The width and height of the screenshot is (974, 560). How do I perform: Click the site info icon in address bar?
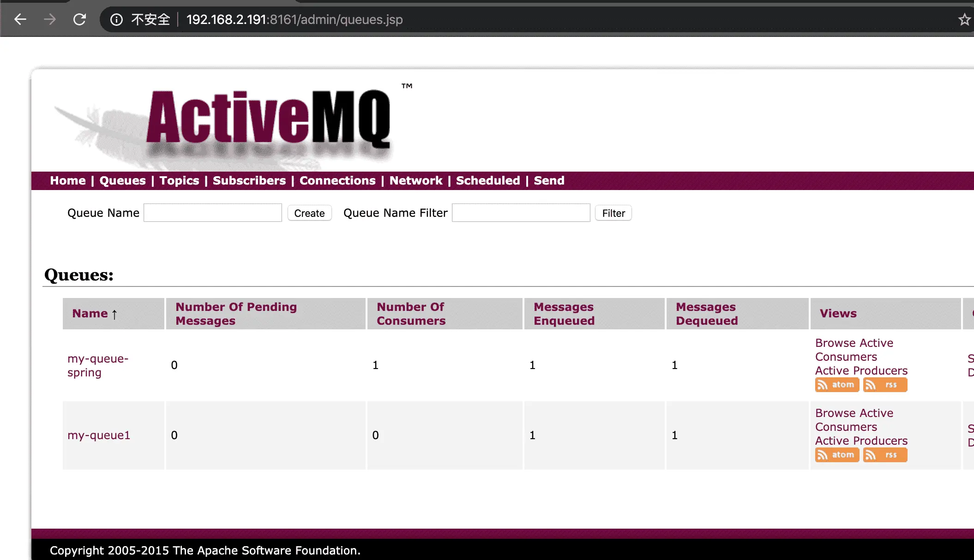coord(116,19)
